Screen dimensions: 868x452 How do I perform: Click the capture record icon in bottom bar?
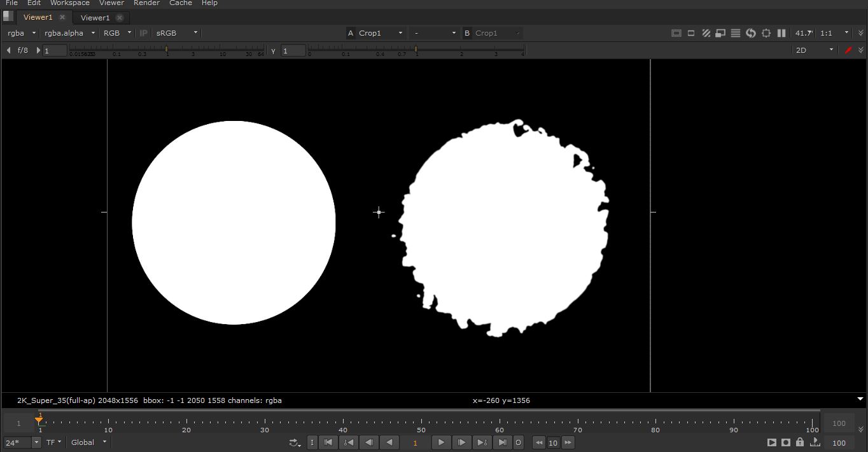(786, 442)
